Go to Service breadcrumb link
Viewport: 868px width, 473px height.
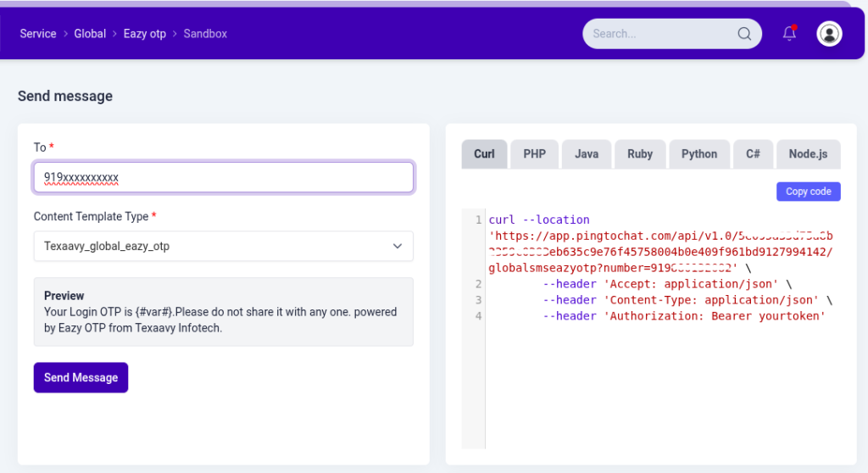point(38,34)
